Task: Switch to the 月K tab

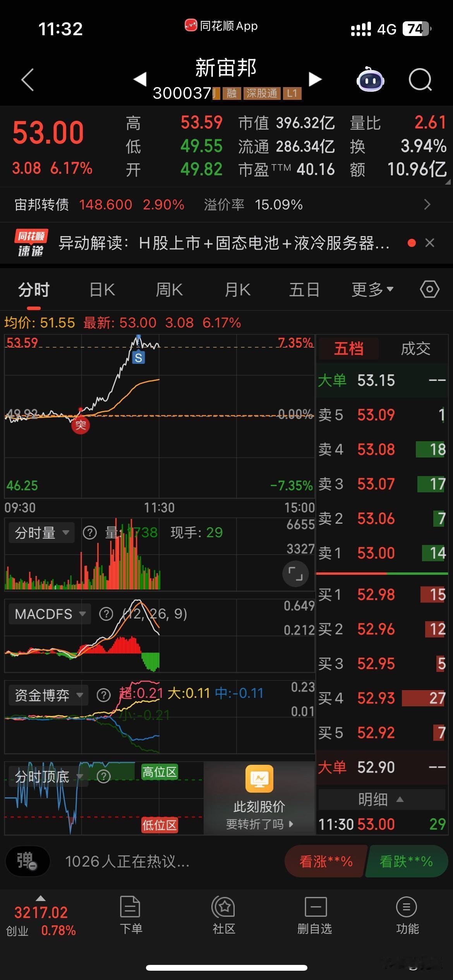Action: point(238,290)
